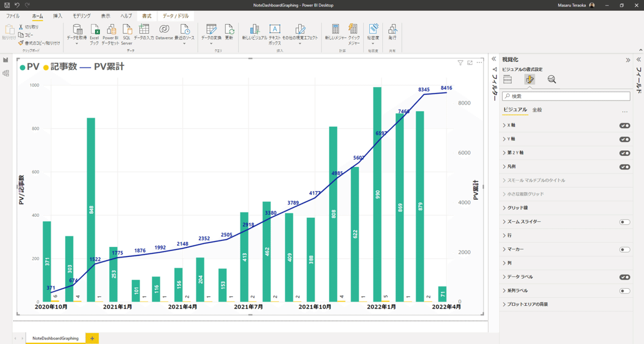Select the Format visual paintbrush icon
This screenshot has height=344, width=644.
tap(530, 79)
